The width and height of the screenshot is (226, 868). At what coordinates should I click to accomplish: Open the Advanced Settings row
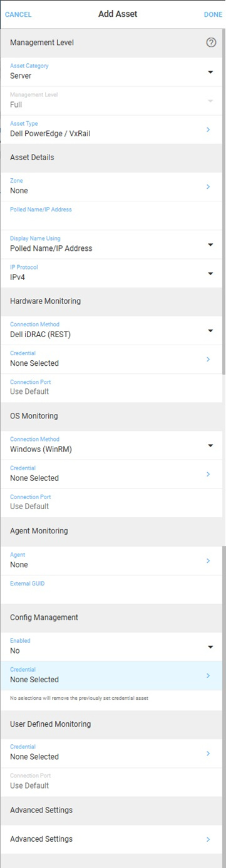[x=111, y=839]
